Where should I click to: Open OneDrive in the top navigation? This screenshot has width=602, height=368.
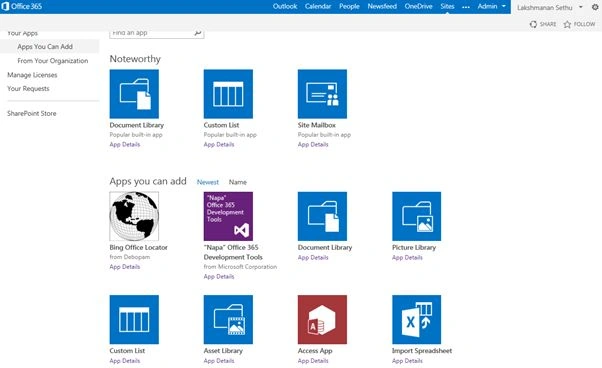[418, 6]
